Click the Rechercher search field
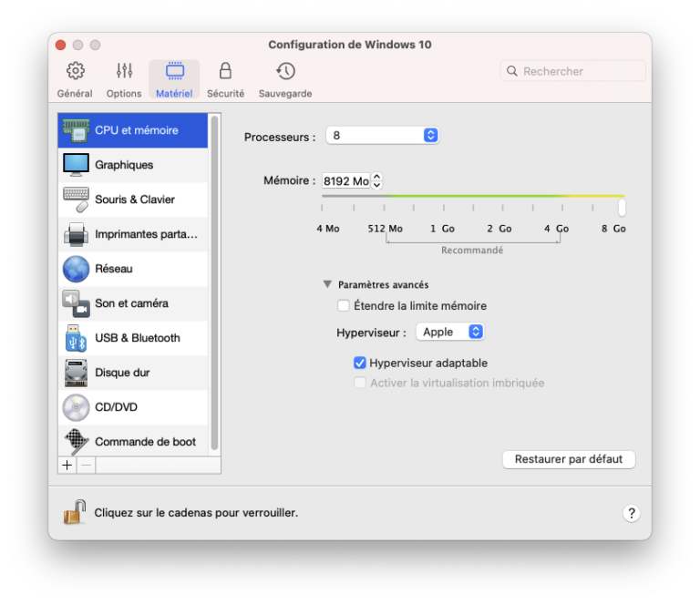Image resolution: width=700 pixels, height=604 pixels. [572, 71]
